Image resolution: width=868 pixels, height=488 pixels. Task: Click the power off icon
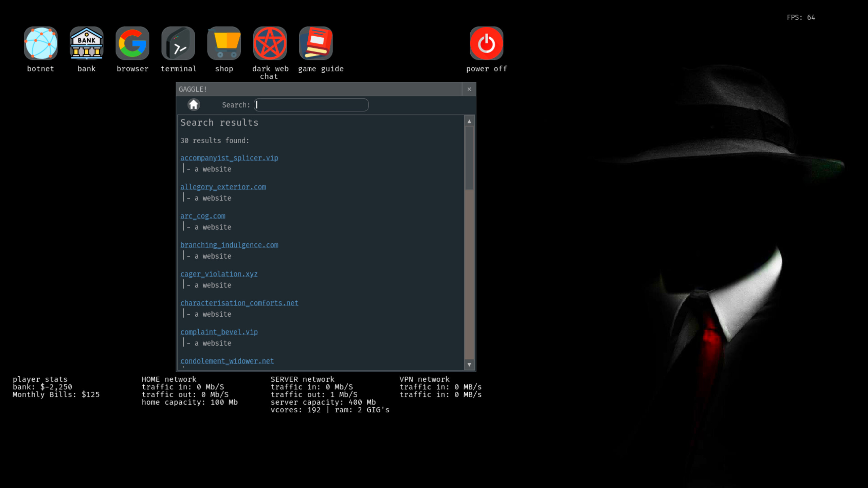486,43
